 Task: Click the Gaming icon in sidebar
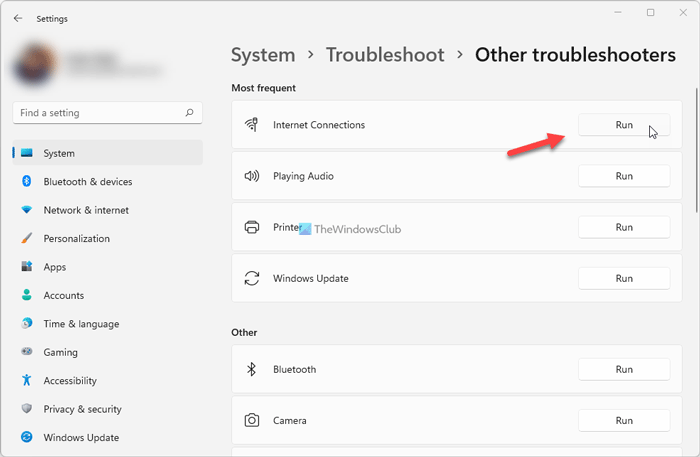click(26, 352)
